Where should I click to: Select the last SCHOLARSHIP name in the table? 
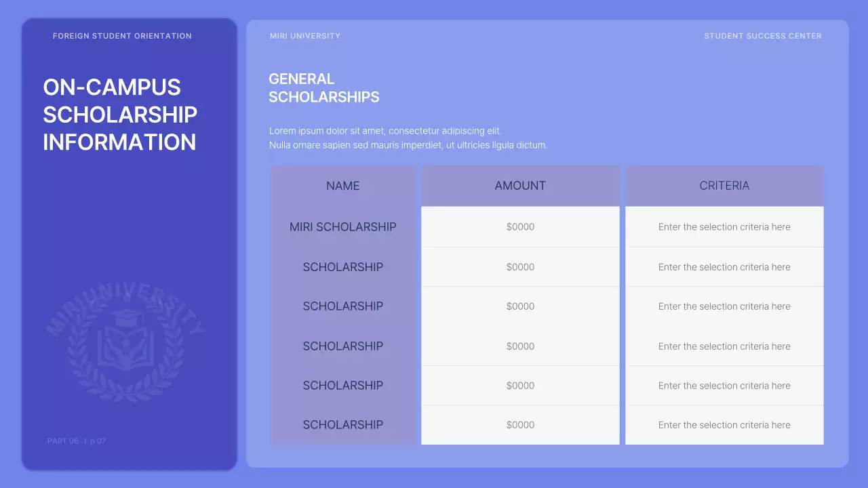343,425
